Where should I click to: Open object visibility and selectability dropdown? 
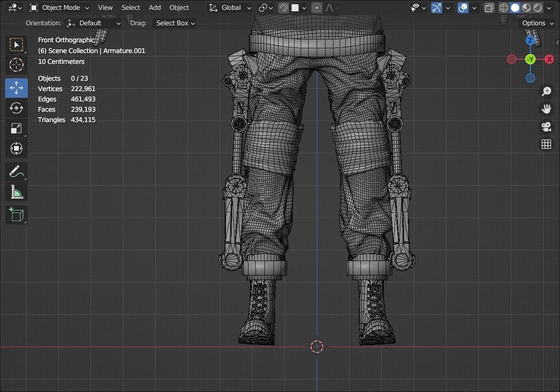[418, 8]
